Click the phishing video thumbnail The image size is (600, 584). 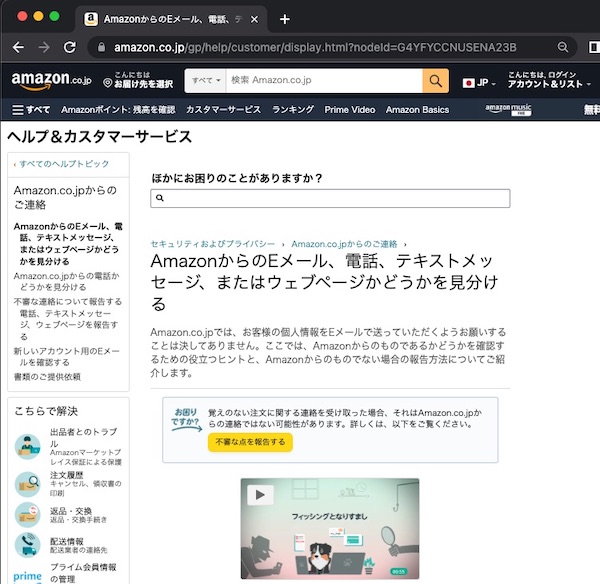[330, 529]
